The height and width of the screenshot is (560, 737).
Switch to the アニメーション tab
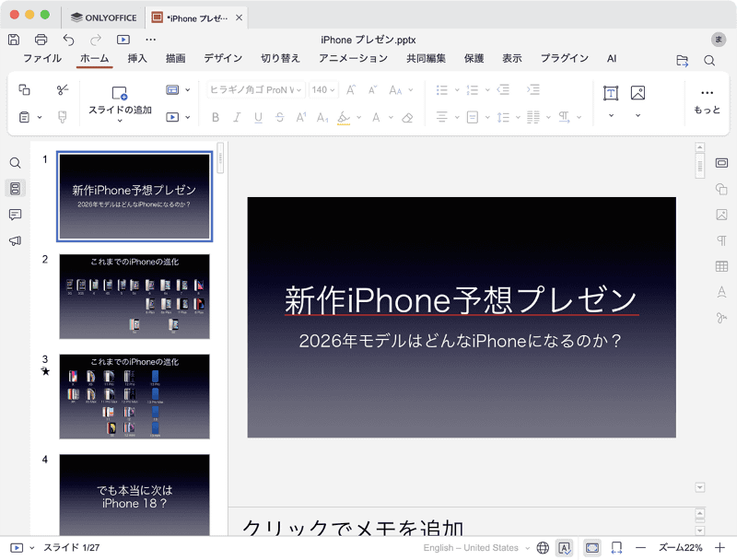353,58
